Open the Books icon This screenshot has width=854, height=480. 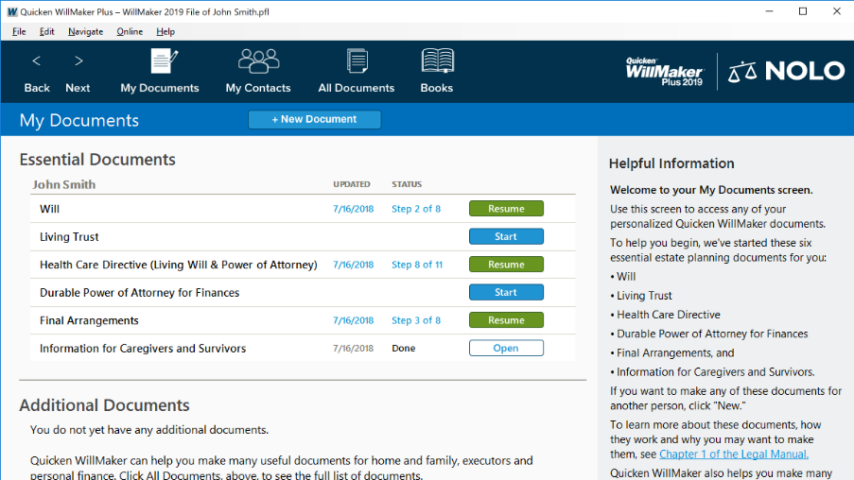pyautogui.click(x=437, y=61)
